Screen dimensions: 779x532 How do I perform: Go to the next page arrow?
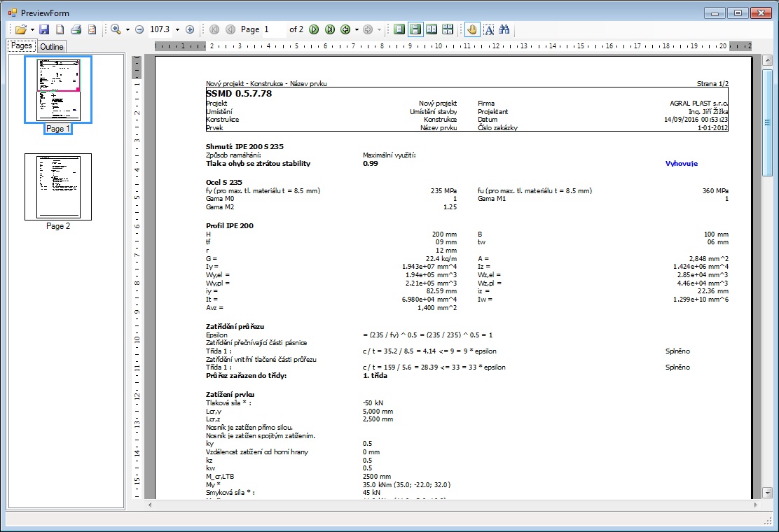coord(314,29)
